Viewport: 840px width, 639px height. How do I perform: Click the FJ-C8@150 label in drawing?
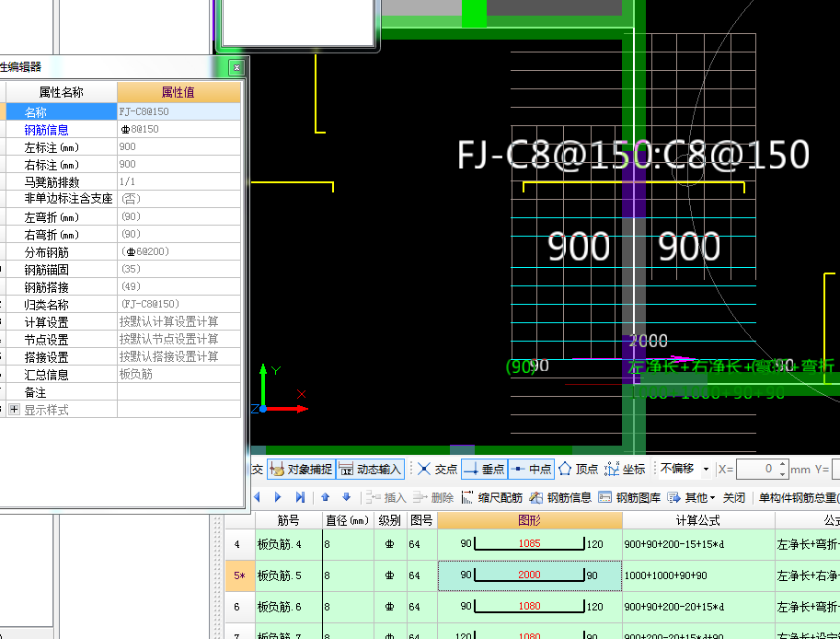pos(633,155)
